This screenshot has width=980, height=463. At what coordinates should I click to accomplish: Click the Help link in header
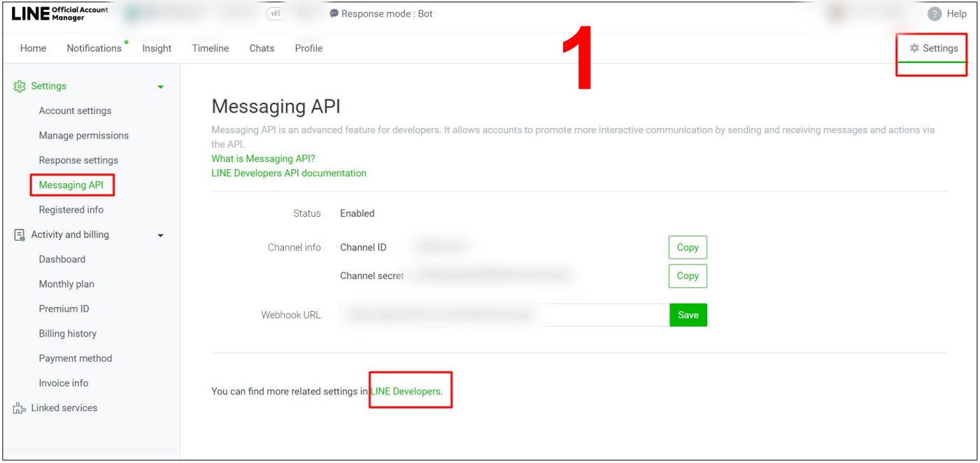[956, 14]
